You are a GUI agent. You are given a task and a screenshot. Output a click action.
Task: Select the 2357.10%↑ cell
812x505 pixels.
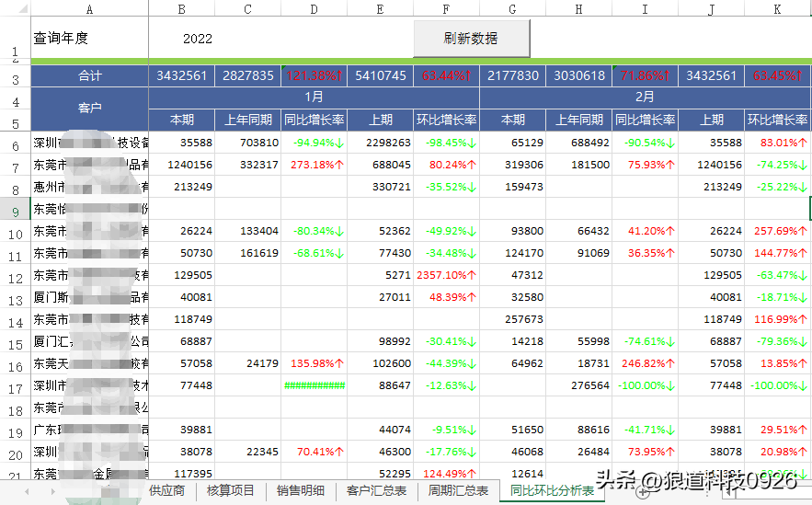coord(446,275)
